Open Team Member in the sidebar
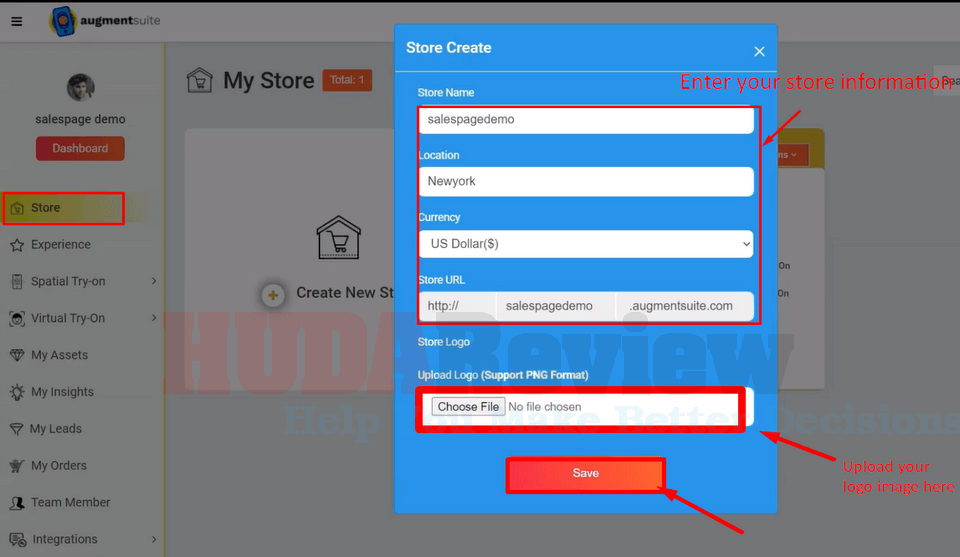 (x=70, y=502)
